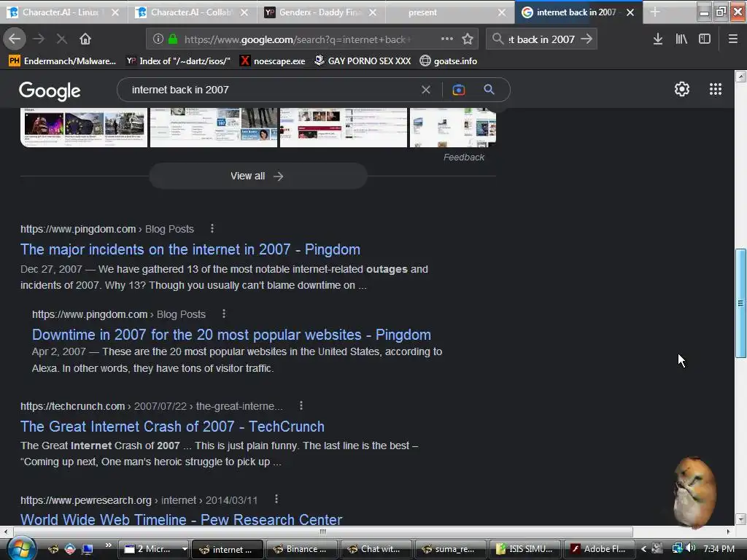Image resolution: width=747 pixels, height=560 pixels.
Task: Click the volume speaker tray icon
Action: [x=691, y=548]
